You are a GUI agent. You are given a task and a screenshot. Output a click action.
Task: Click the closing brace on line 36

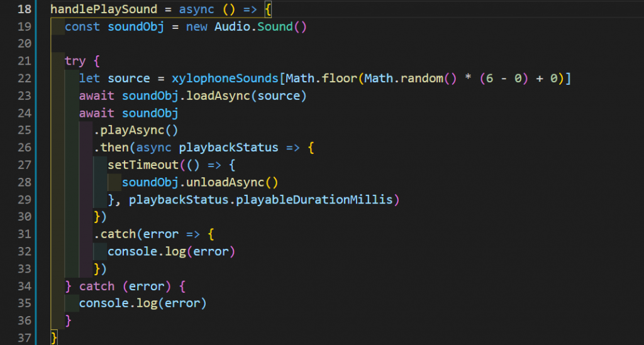pos(68,320)
